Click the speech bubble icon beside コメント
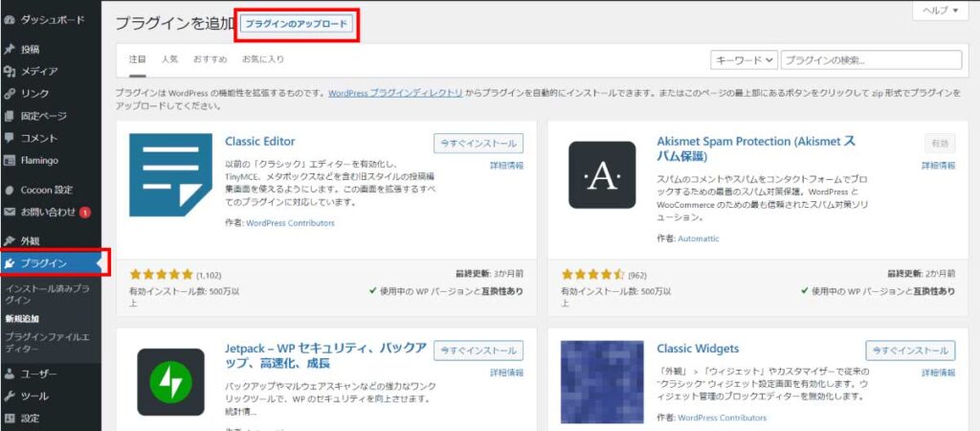The width and height of the screenshot is (980, 431). 9,138
